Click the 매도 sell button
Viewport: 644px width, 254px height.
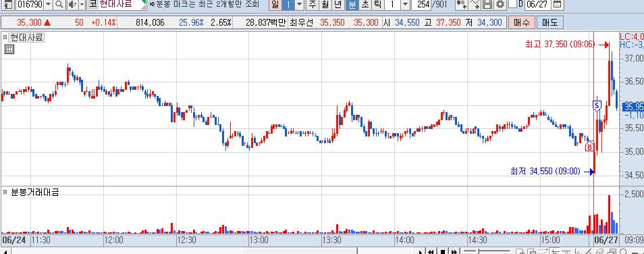tap(550, 22)
